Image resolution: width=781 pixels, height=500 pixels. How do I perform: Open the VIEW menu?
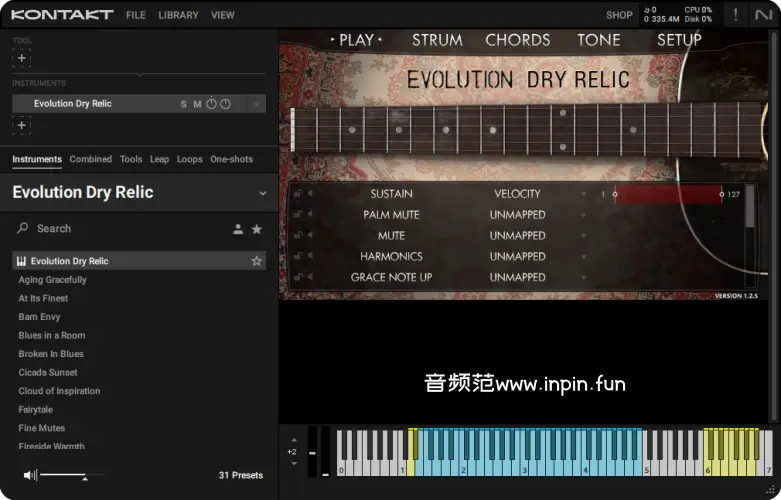tap(223, 15)
